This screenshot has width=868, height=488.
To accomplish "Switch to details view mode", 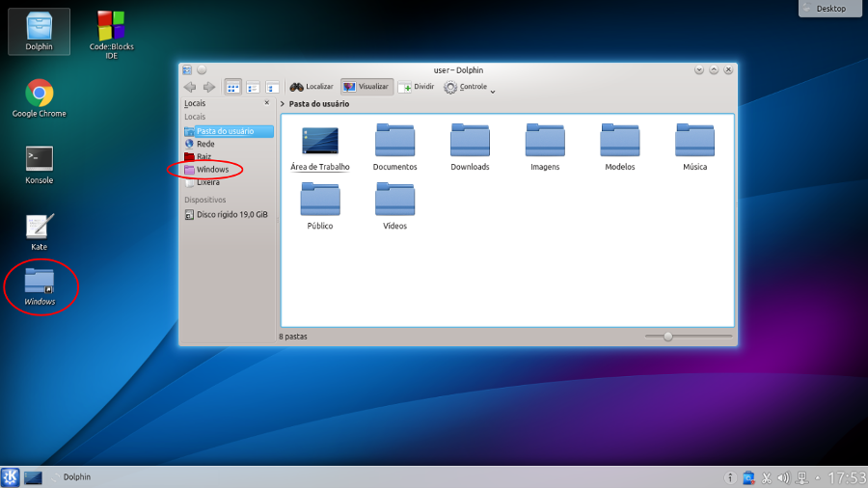I will [272, 87].
